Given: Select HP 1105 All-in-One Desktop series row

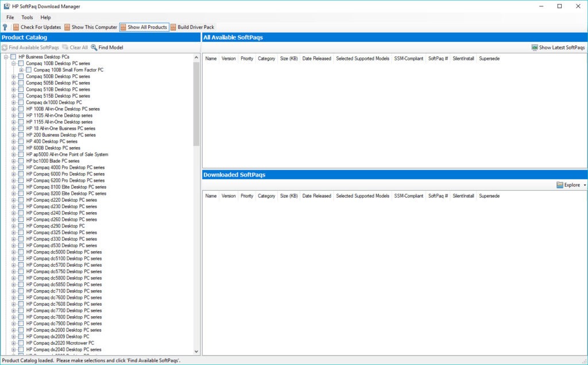Looking at the screenshot, I should click(59, 116).
